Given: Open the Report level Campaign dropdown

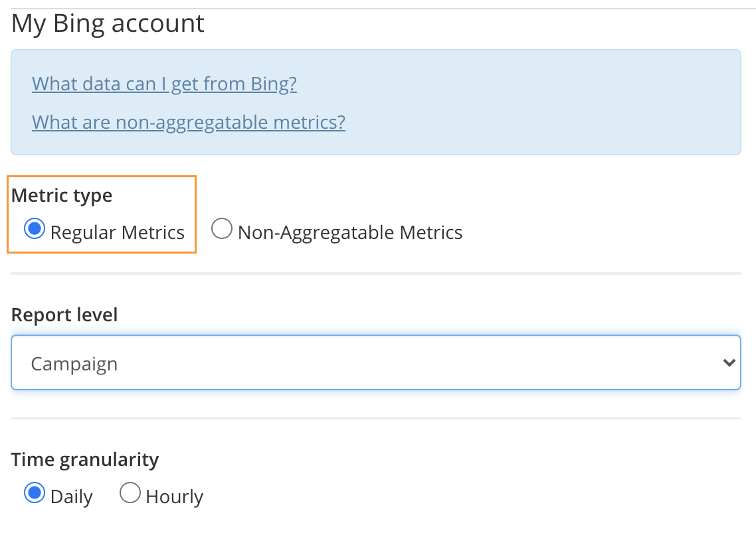Looking at the screenshot, I should coord(375,362).
